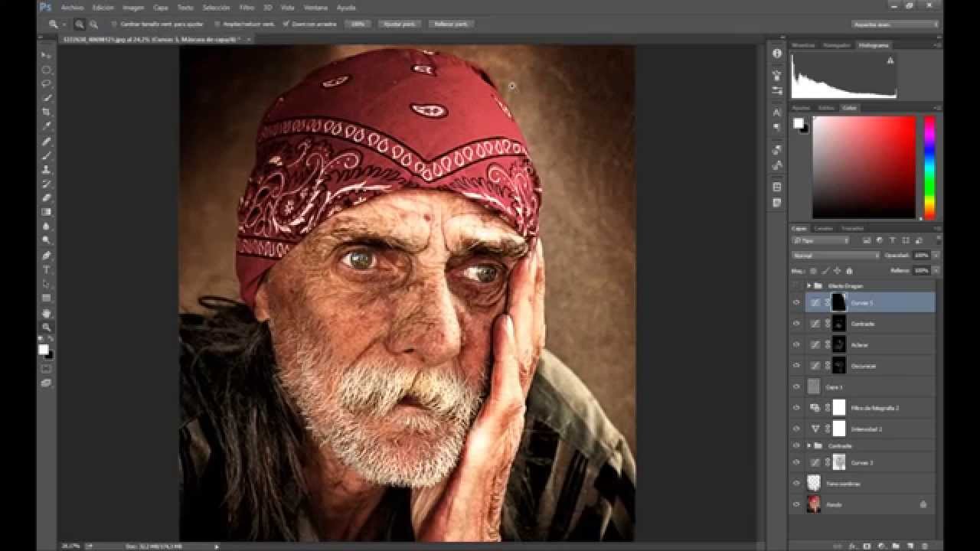This screenshot has height=551, width=980.
Task: Open the Relleno value dropdown arrow
Action: point(936,270)
